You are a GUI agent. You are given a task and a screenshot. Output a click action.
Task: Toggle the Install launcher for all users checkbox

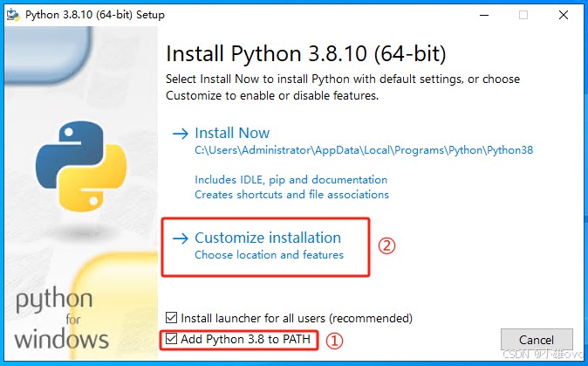point(172,318)
